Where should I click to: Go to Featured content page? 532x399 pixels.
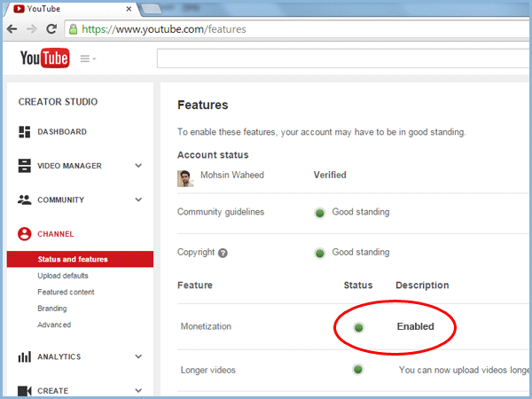[66, 292]
